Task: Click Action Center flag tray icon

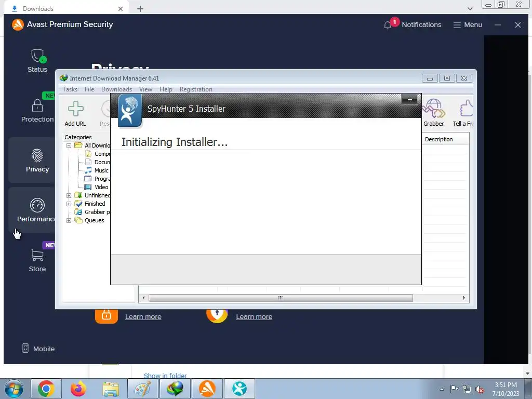Action: (x=454, y=389)
